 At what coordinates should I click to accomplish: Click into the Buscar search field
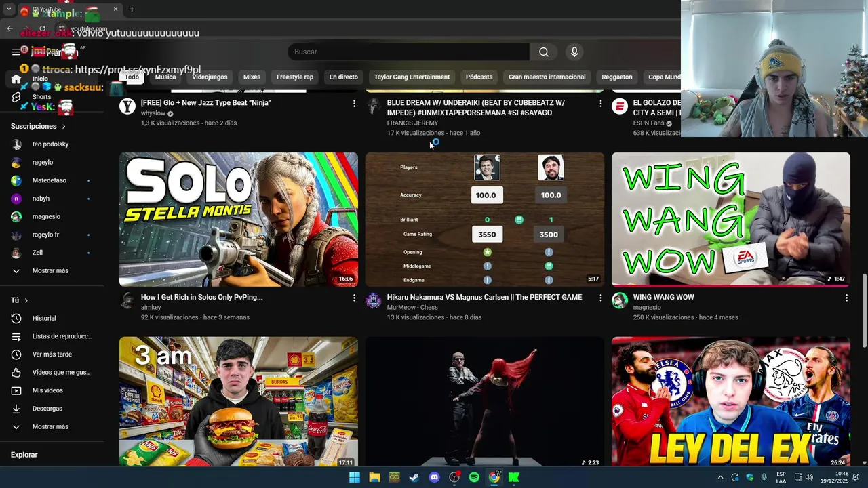click(x=408, y=52)
